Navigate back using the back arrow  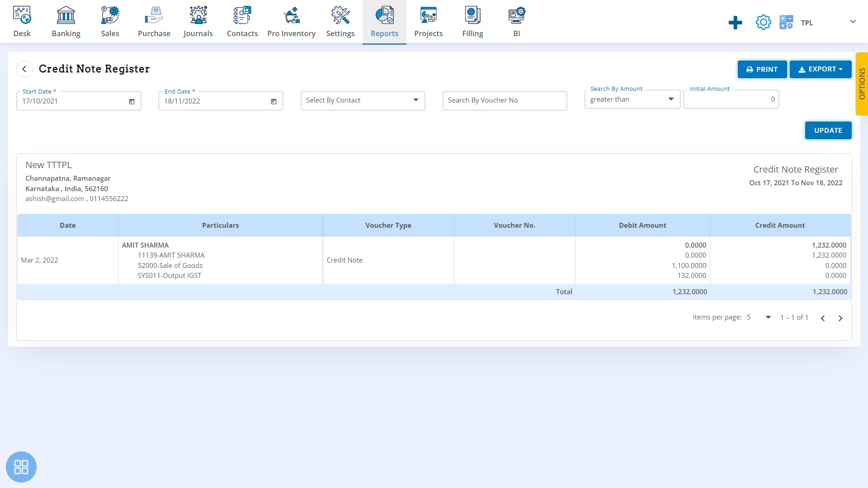tap(25, 69)
